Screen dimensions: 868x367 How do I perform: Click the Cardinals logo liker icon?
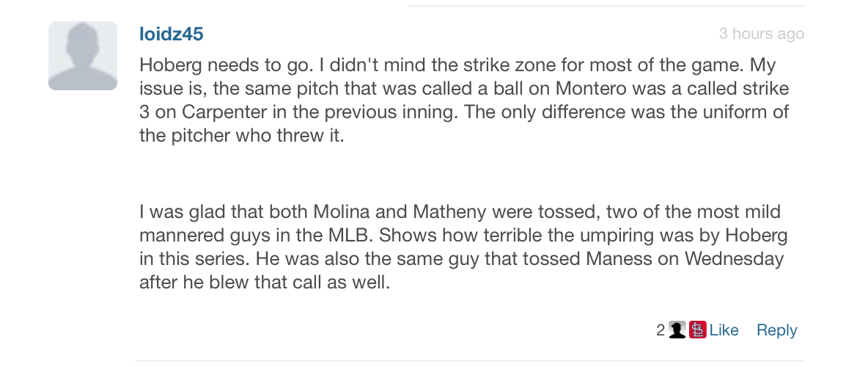point(697,330)
